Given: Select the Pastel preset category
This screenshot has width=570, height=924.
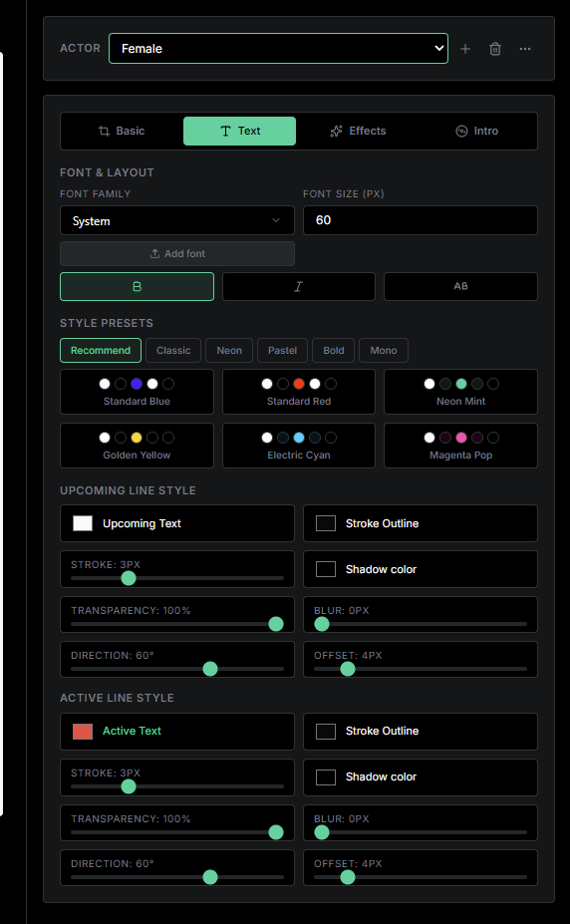Looking at the screenshot, I should pyautogui.click(x=283, y=350).
